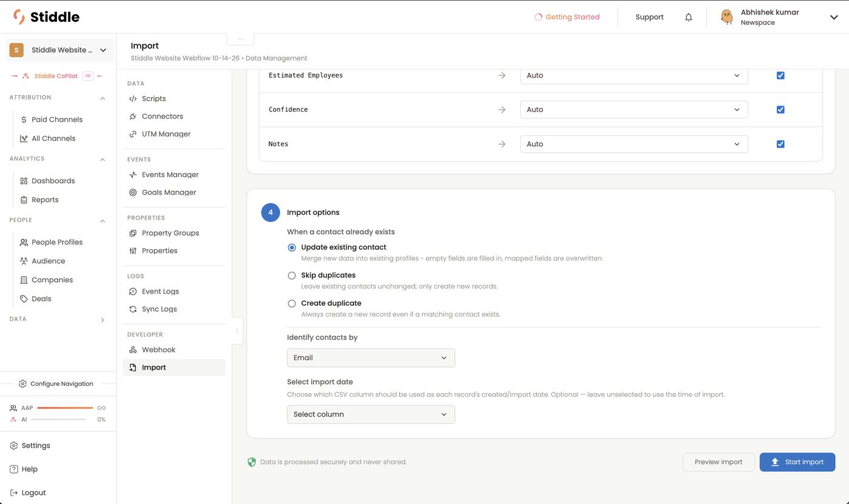Click the Reports clipboard icon

24,200
